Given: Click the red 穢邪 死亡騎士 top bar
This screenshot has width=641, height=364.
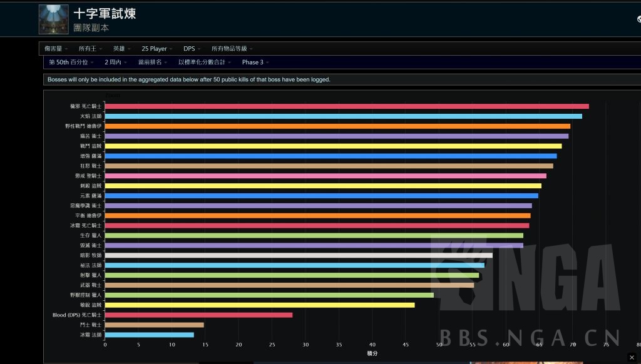Looking at the screenshot, I should 346,106.
